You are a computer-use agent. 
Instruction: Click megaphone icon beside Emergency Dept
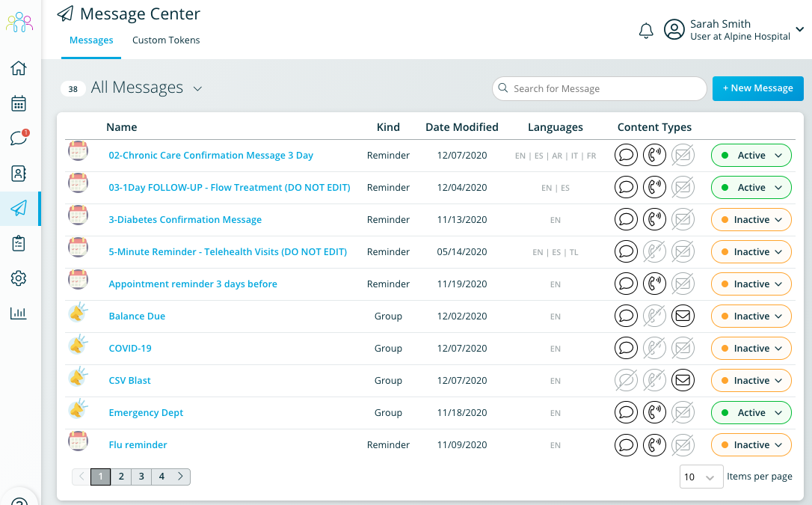pos(79,410)
